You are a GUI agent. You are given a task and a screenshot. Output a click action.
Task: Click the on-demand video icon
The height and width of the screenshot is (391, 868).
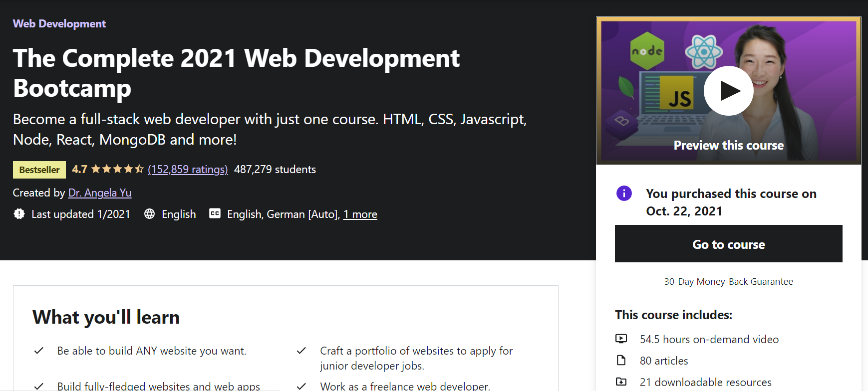point(621,339)
